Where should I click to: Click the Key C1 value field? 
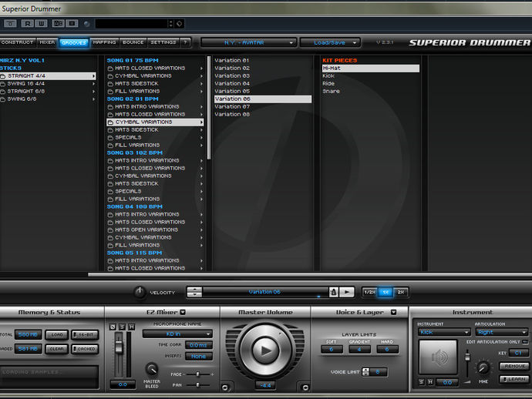click(518, 354)
